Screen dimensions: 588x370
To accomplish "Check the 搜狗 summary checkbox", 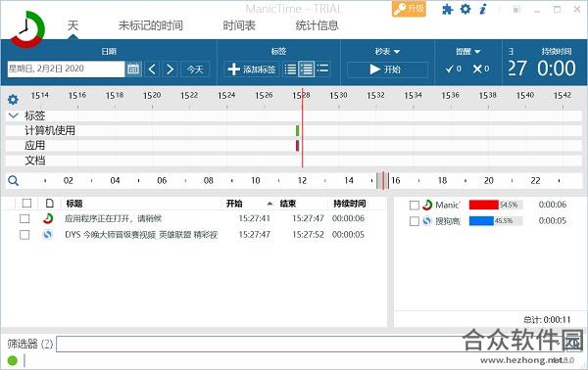I will pyautogui.click(x=415, y=221).
